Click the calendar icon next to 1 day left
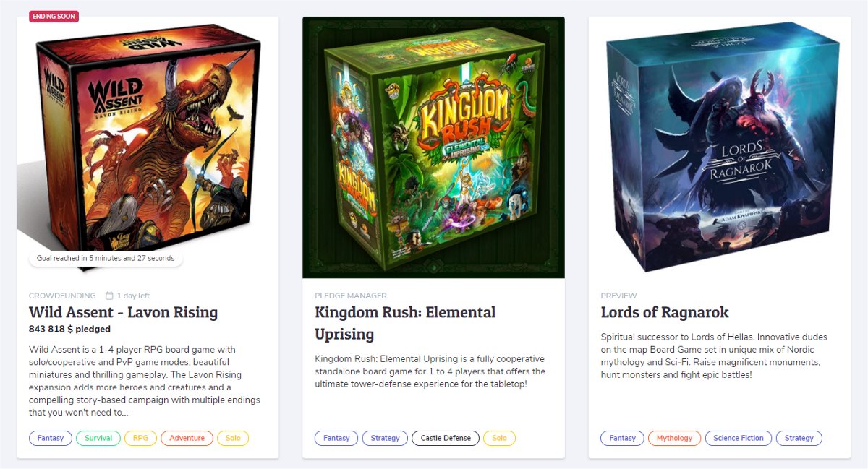 (x=109, y=296)
